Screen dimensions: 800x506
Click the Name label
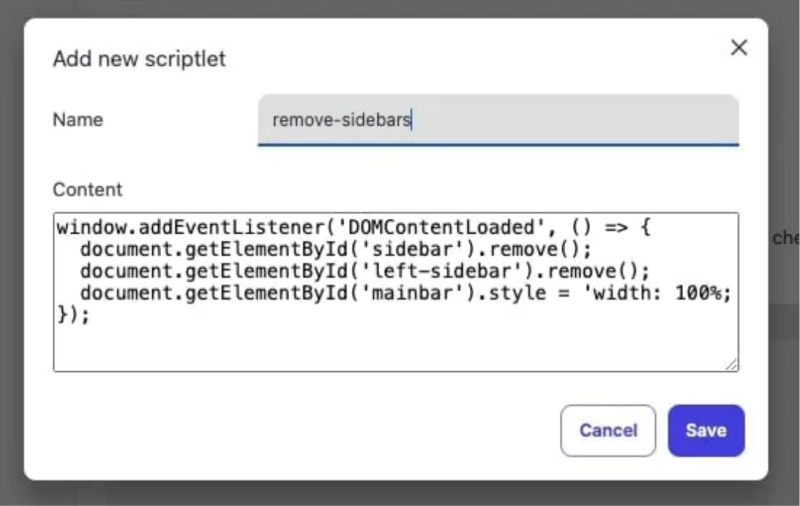coord(78,120)
